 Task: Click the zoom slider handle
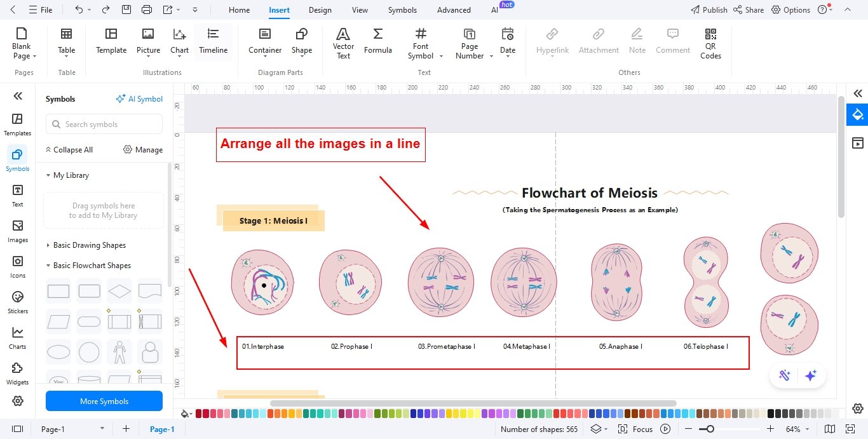pos(710,429)
